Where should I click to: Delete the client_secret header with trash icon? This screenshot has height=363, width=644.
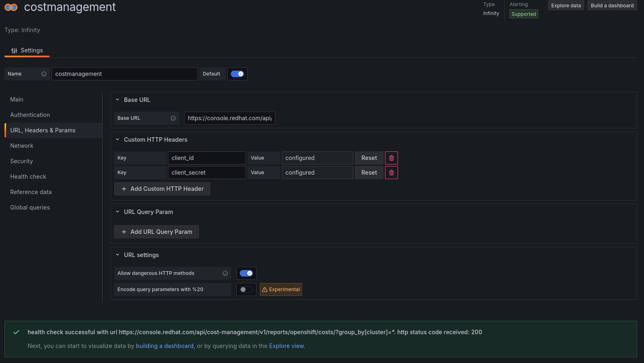tap(392, 173)
